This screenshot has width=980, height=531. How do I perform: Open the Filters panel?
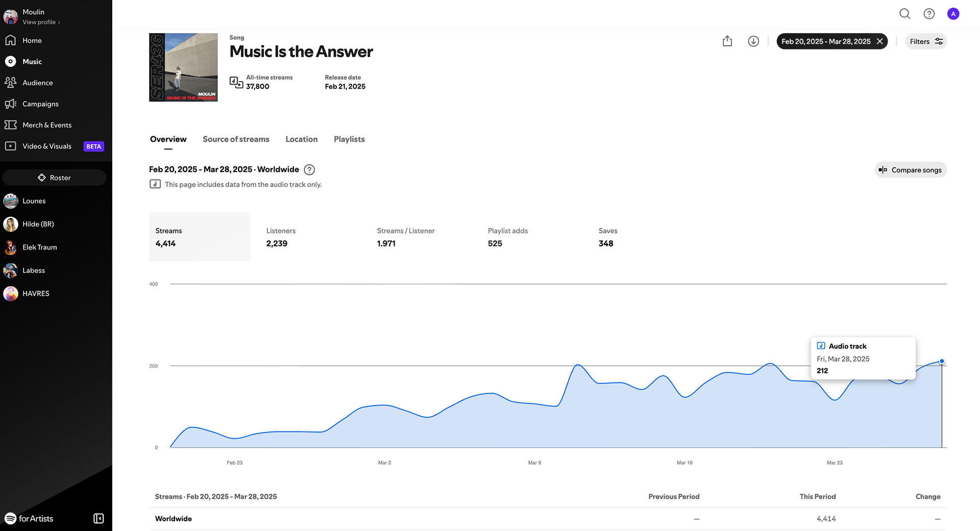coord(925,41)
